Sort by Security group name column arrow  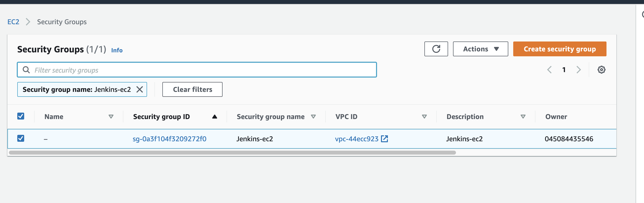(x=313, y=117)
